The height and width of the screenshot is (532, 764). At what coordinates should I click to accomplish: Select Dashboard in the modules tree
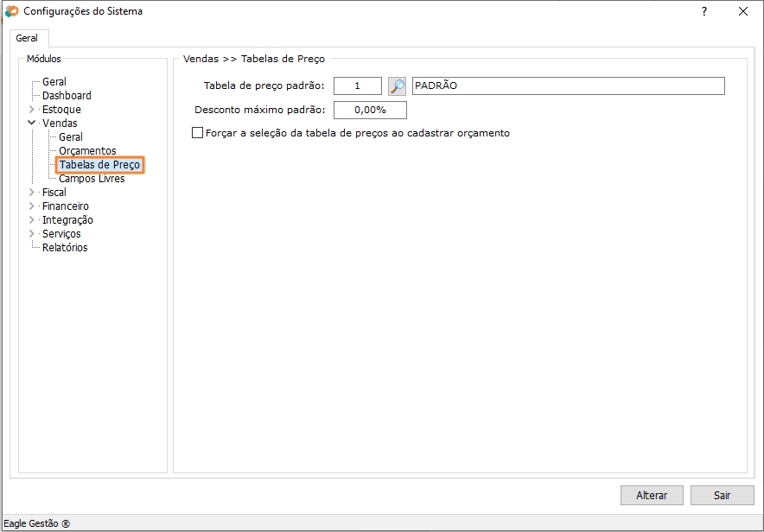pos(67,96)
